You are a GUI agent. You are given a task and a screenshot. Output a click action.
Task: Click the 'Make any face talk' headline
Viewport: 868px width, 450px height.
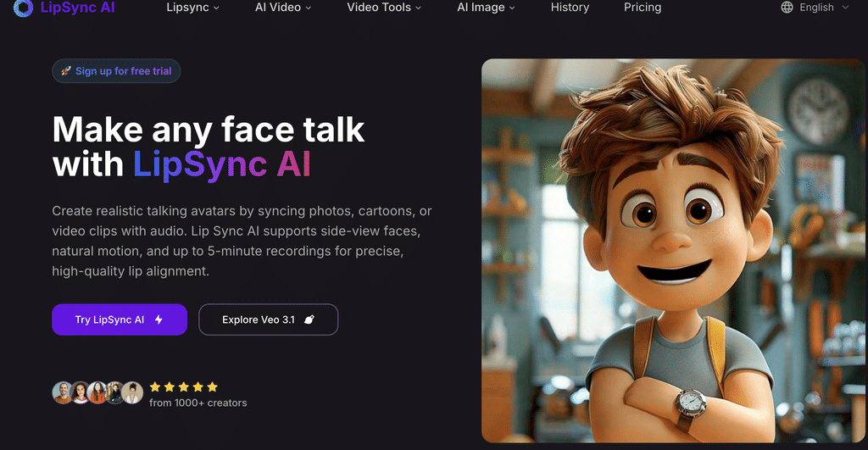[209, 130]
